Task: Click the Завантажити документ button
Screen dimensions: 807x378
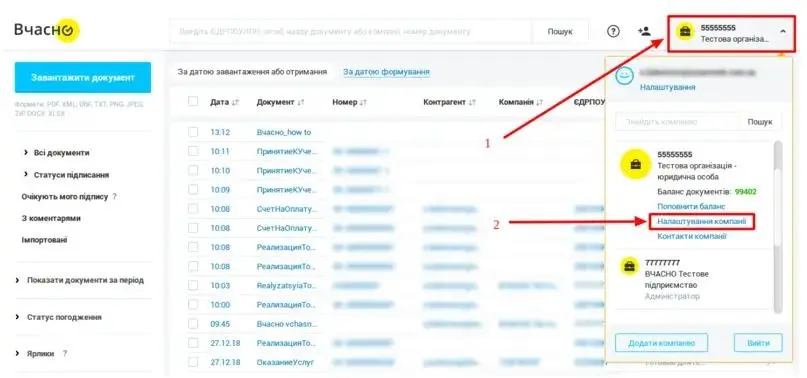Action: [x=83, y=78]
